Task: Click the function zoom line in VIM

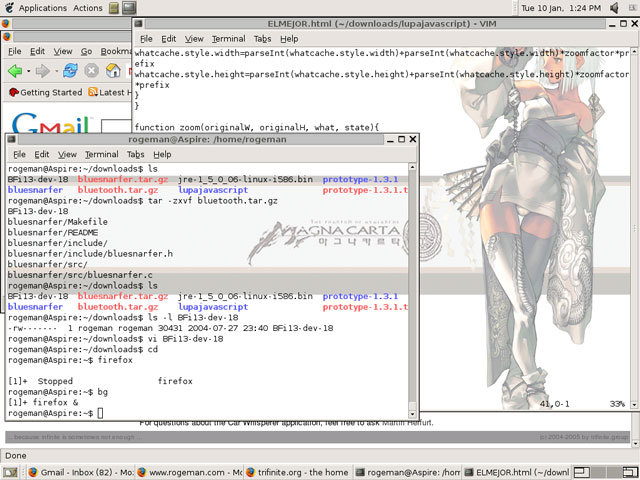Action: point(257,127)
